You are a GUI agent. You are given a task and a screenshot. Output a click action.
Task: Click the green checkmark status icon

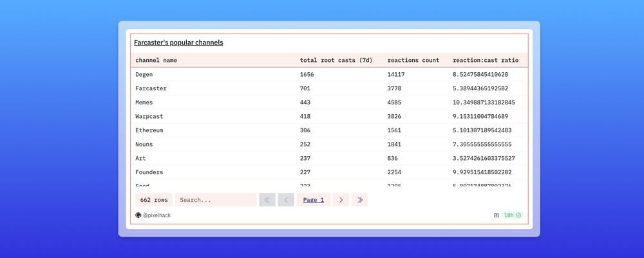pos(518,215)
